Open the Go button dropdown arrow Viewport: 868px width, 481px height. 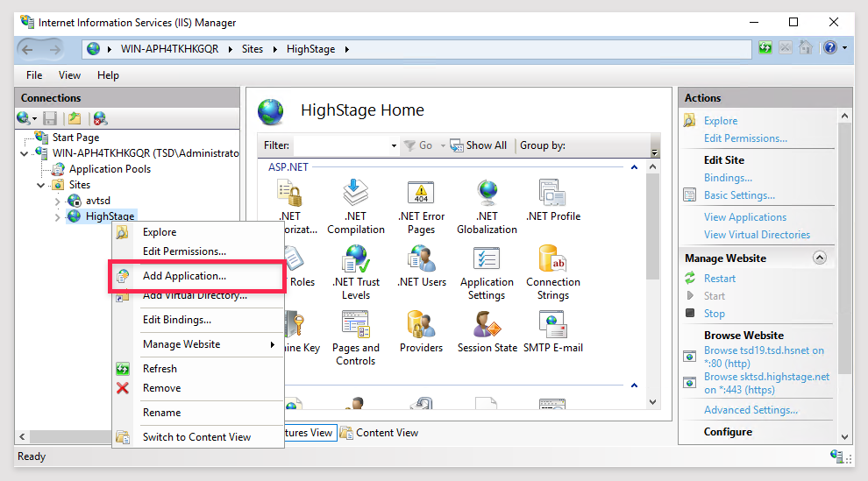point(443,146)
